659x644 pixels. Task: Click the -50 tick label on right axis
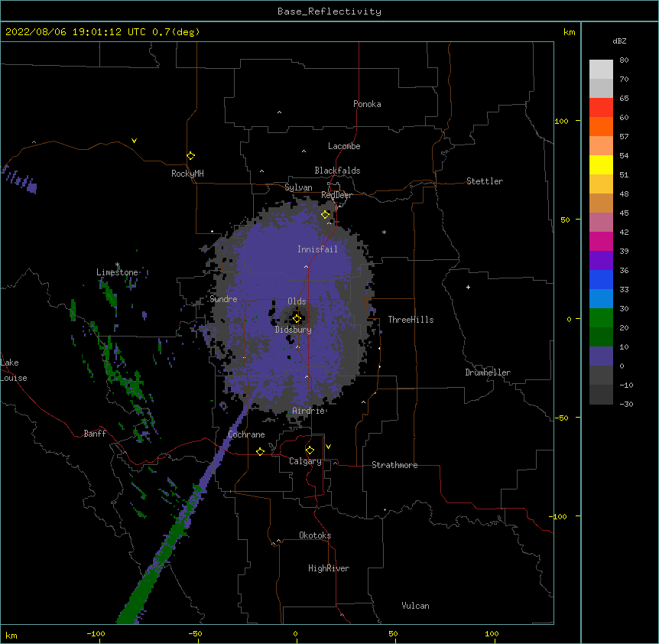(561, 418)
